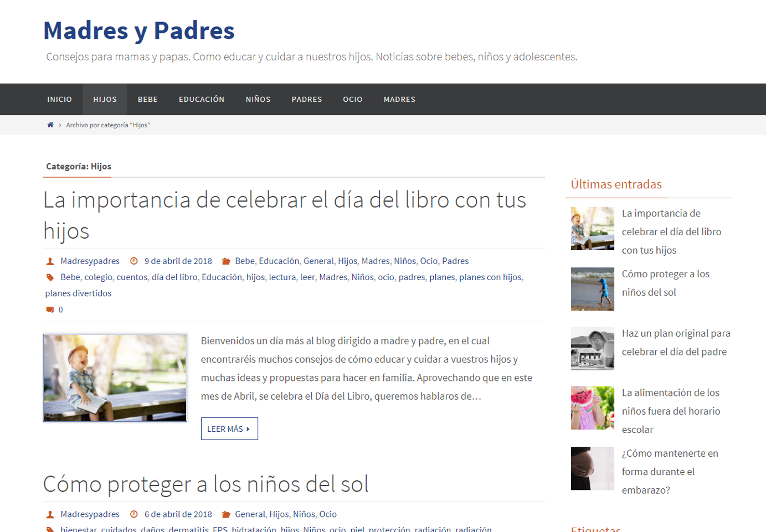Open sidebar link about día del padre
This screenshot has height=532, width=766.
point(676,342)
